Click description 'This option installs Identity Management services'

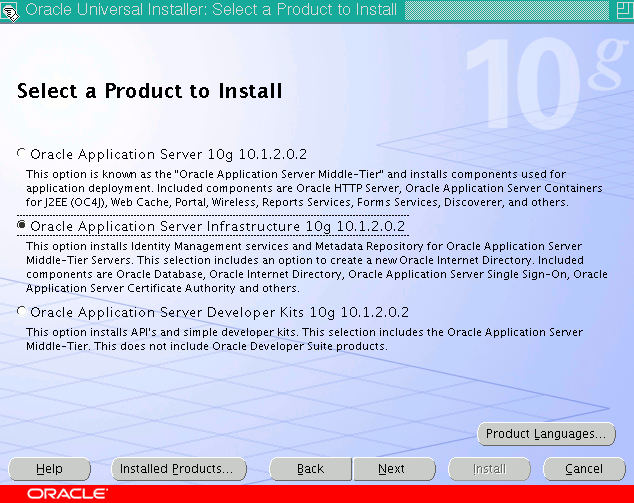tap(157, 246)
